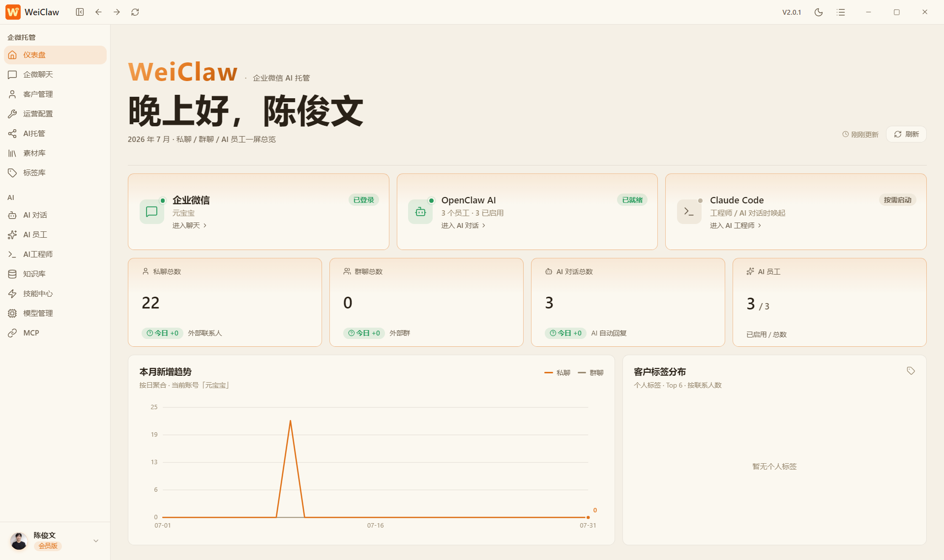Click the lightning icon beside 技能中心

pyautogui.click(x=12, y=294)
